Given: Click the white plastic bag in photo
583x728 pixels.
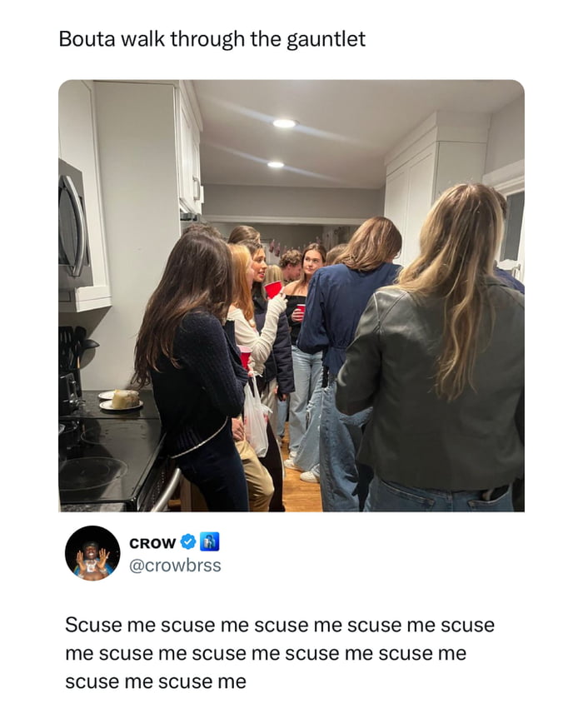Looking at the screenshot, I should [x=257, y=418].
